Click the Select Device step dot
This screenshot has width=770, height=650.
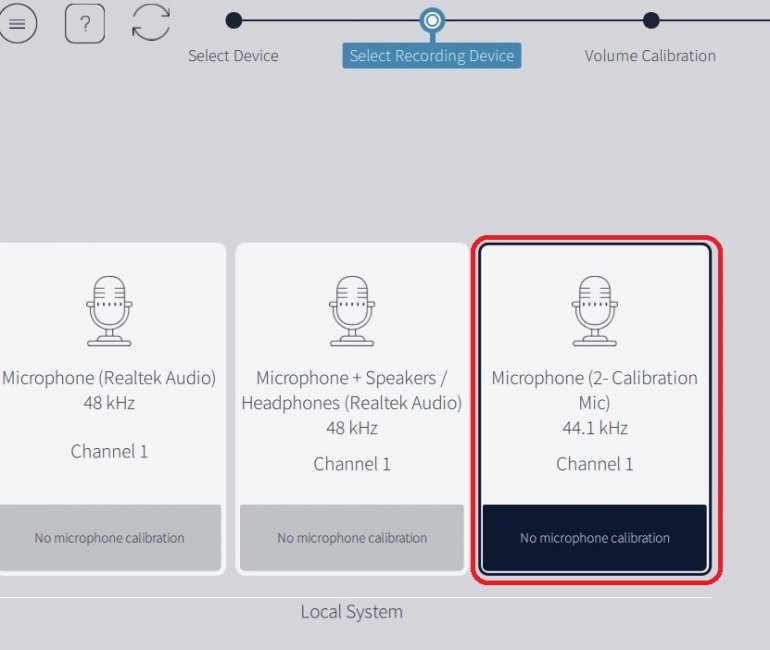[x=233, y=20]
